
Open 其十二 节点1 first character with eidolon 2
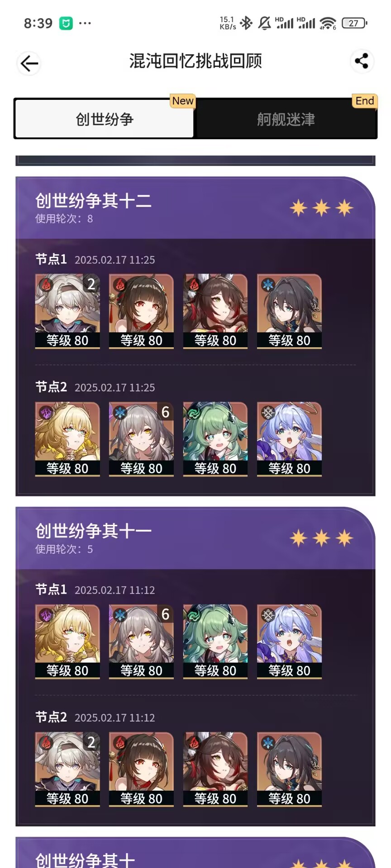(x=67, y=311)
